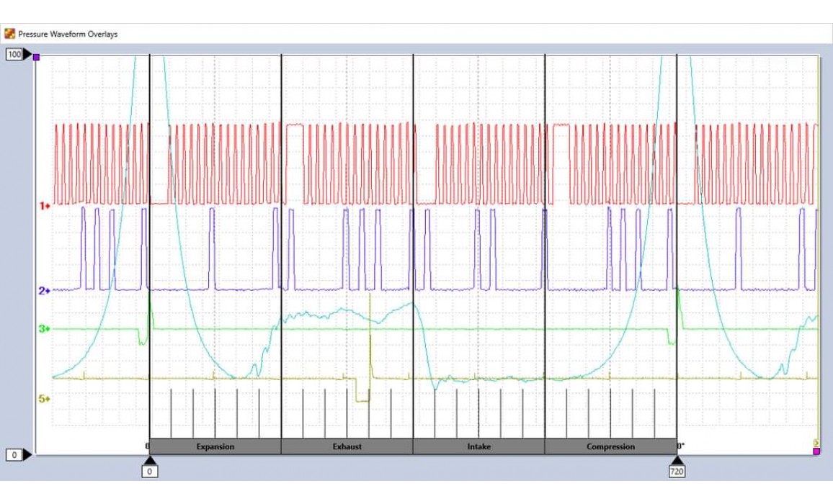The image size is (833, 504).
Task: Click the black triangle above the 720 box
Action: pyautogui.click(x=677, y=460)
